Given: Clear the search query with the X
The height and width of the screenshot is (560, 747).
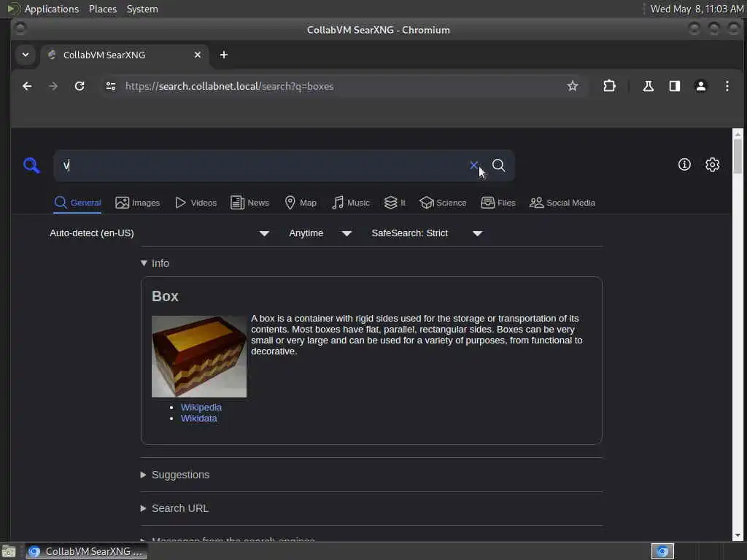Looking at the screenshot, I should [x=473, y=166].
